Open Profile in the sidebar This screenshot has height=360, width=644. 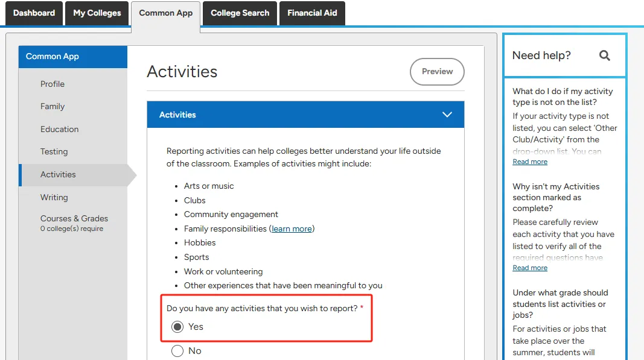(x=53, y=84)
